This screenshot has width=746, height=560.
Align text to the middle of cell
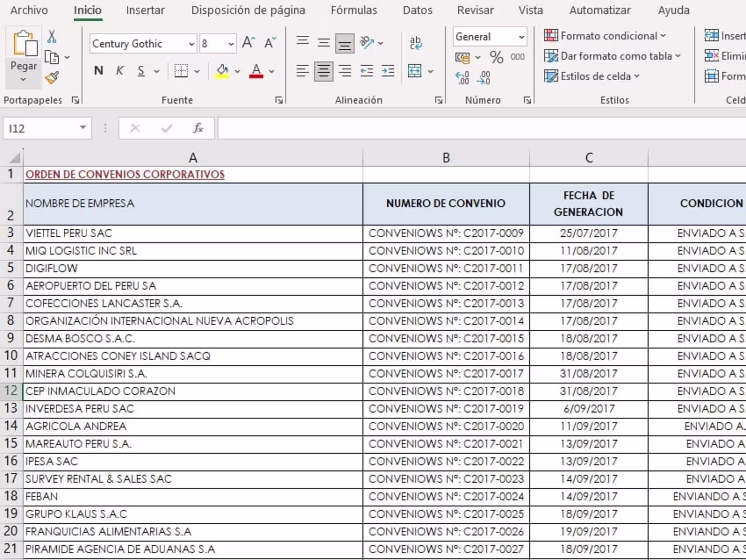(324, 42)
